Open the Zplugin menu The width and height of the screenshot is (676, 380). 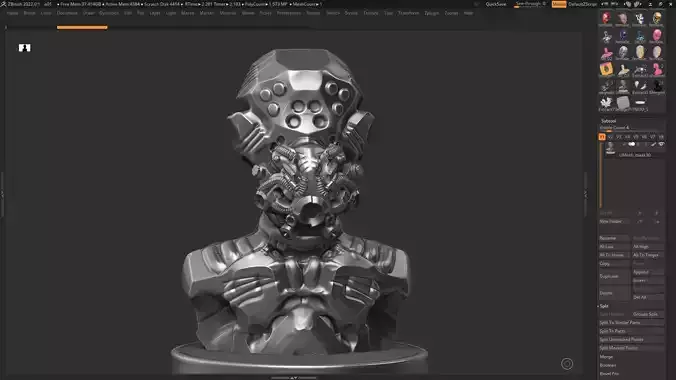[431, 13]
